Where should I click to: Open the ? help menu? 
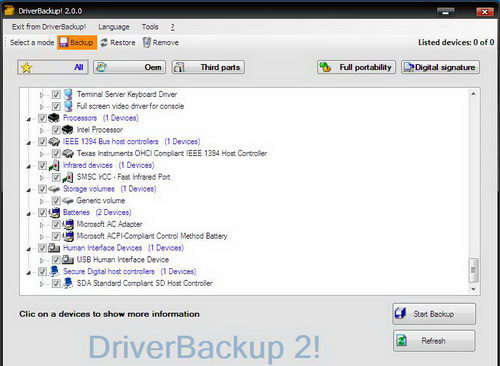point(172,27)
